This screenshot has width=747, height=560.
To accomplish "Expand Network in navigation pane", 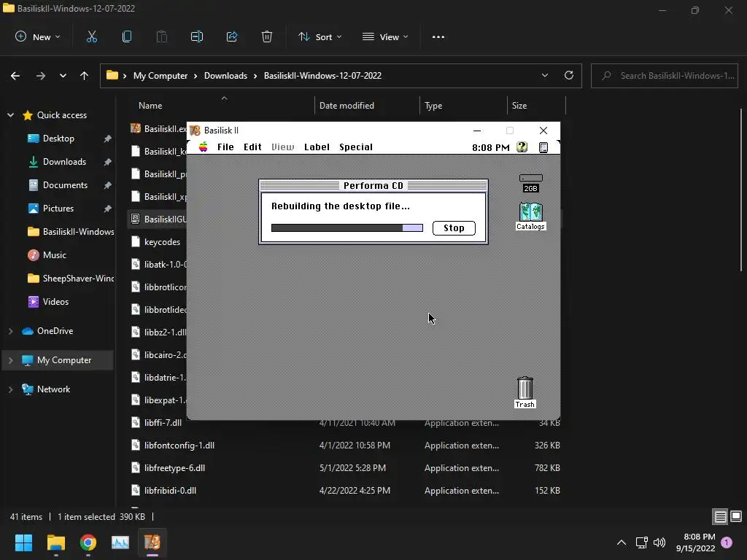I will [10, 389].
